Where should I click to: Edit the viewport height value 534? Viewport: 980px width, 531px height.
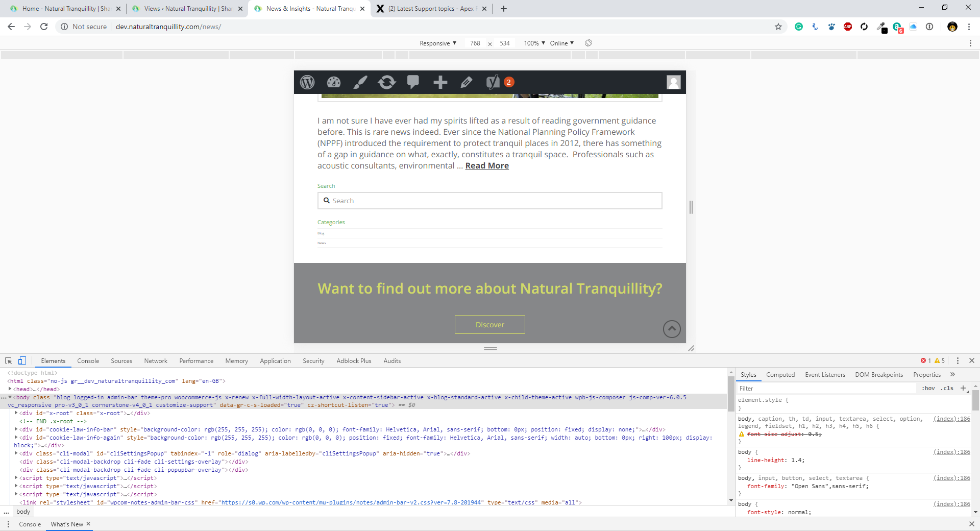point(505,43)
